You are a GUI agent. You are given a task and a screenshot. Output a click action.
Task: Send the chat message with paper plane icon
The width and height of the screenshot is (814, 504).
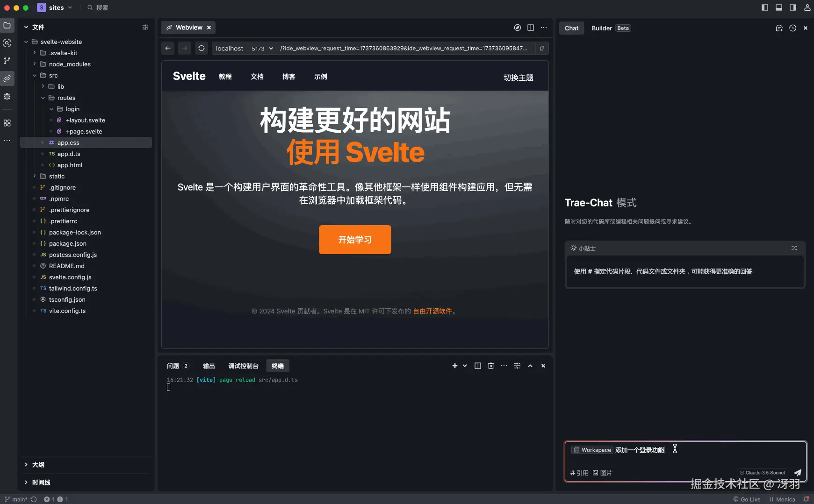798,473
